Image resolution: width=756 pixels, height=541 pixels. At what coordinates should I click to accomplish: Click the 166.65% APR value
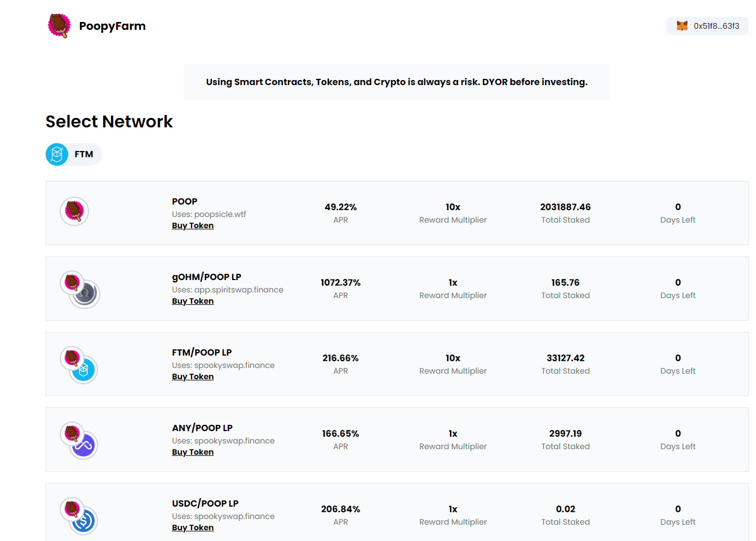click(341, 433)
